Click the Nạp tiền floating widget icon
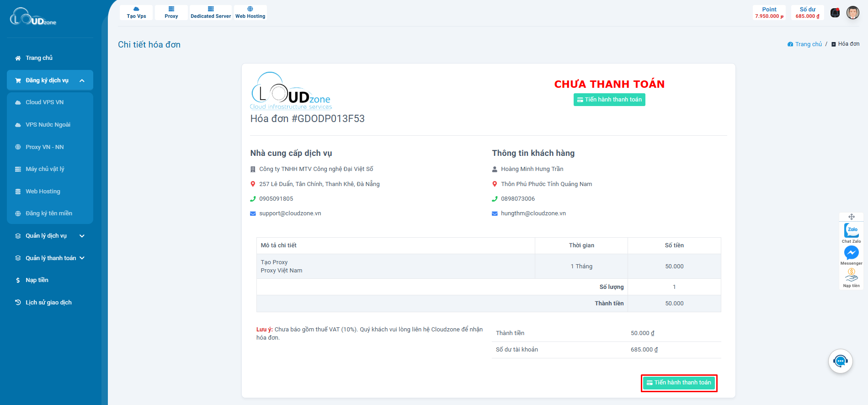 (x=851, y=275)
